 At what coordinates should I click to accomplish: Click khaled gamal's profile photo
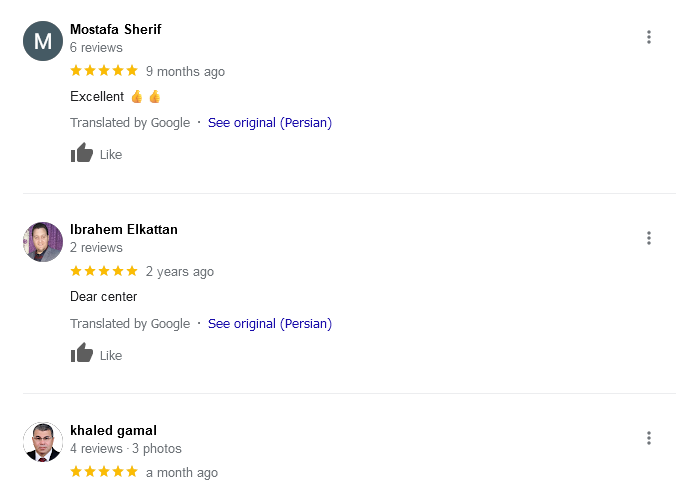point(43,442)
